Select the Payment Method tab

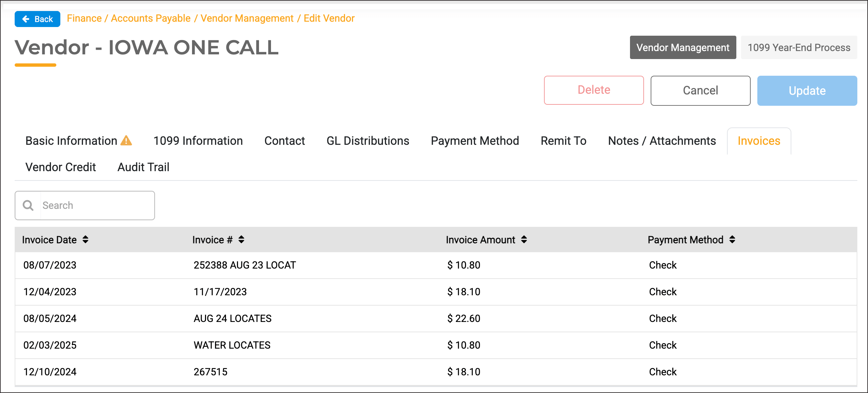point(475,141)
